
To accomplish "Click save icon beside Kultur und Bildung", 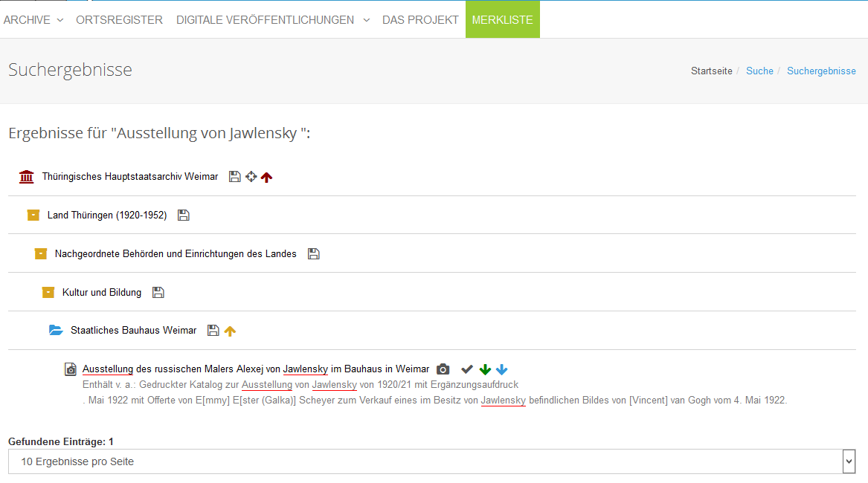I will [158, 293].
